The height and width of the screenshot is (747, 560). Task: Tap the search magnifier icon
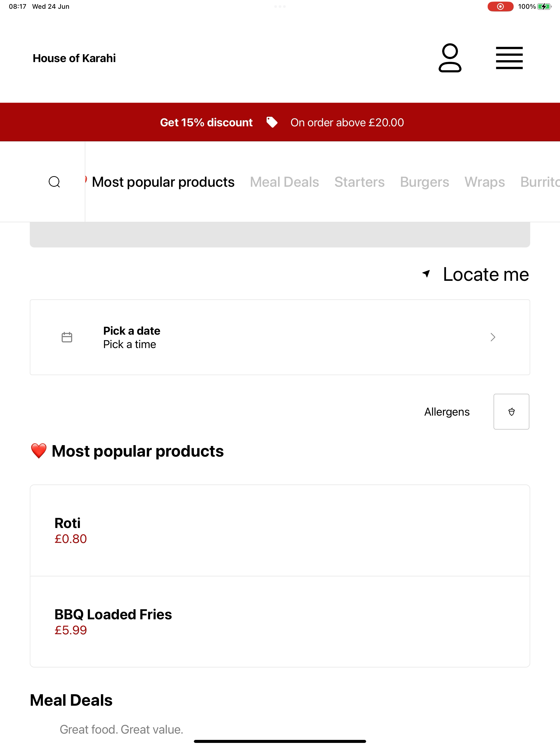[54, 182]
